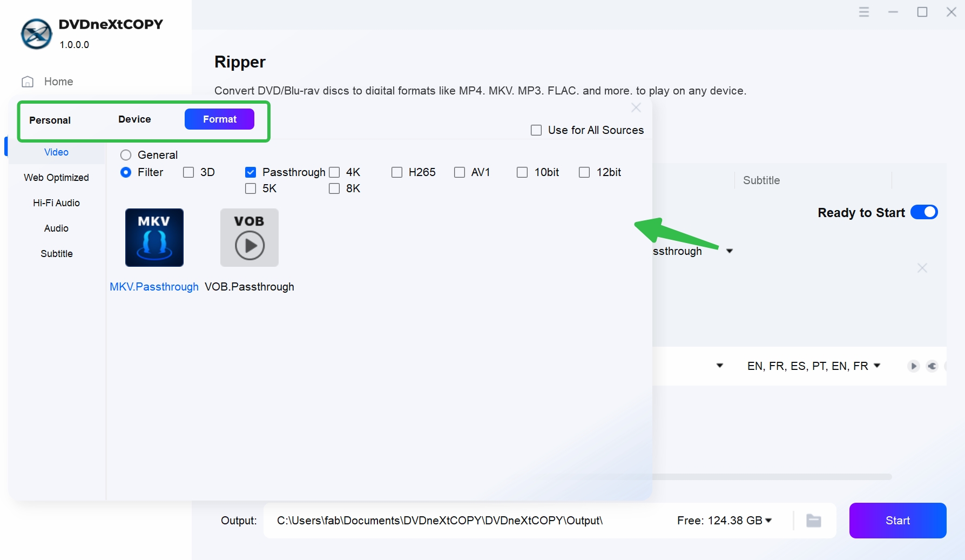Enable the 12bit filter
The image size is (965, 560).
(584, 172)
